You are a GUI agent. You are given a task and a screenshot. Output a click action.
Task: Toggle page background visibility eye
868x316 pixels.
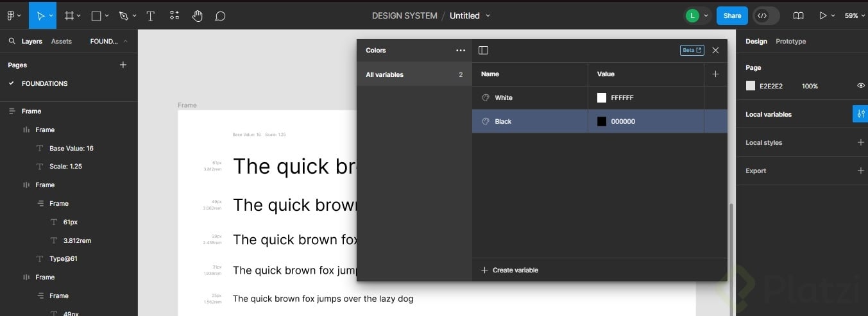click(861, 85)
